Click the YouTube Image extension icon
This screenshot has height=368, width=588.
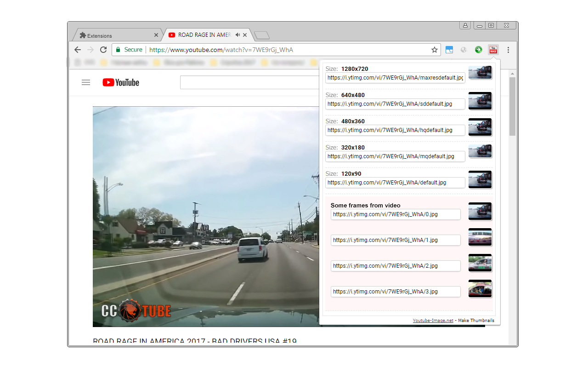coord(493,50)
